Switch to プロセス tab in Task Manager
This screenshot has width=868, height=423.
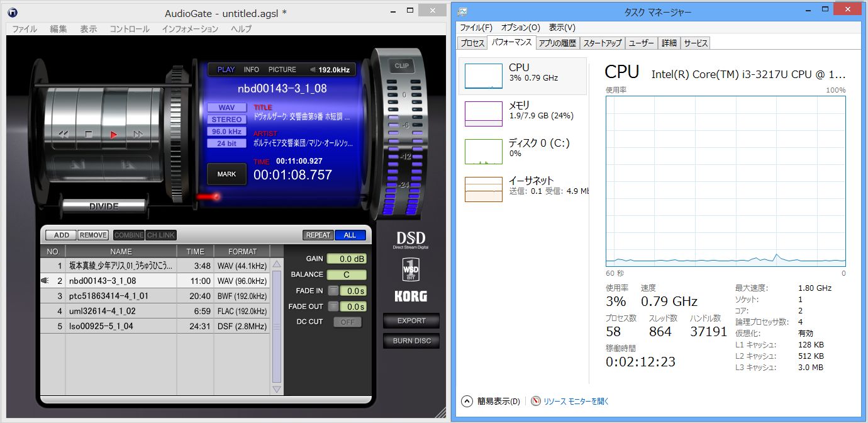pyautogui.click(x=472, y=43)
